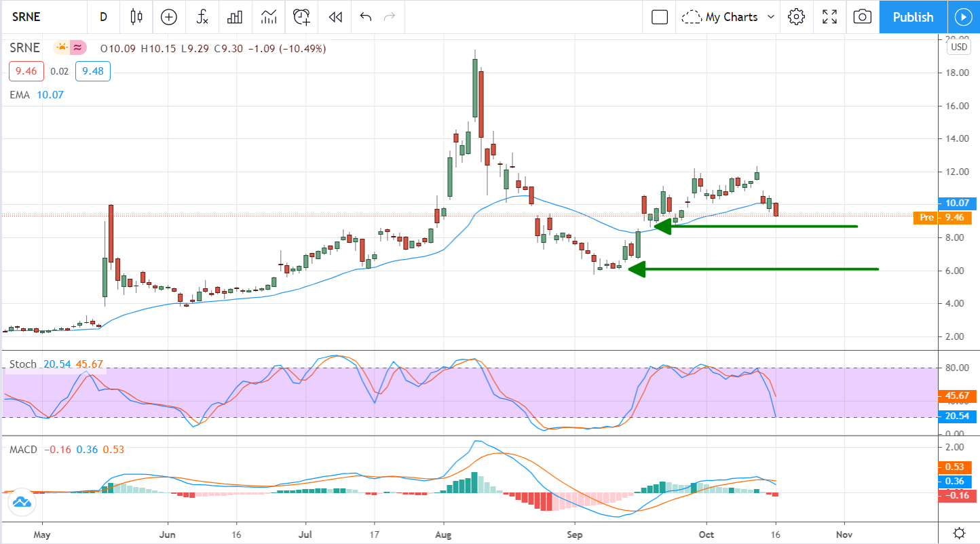Take a chart snapshot with the camera icon
This screenshot has height=544, width=980.
click(x=862, y=17)
